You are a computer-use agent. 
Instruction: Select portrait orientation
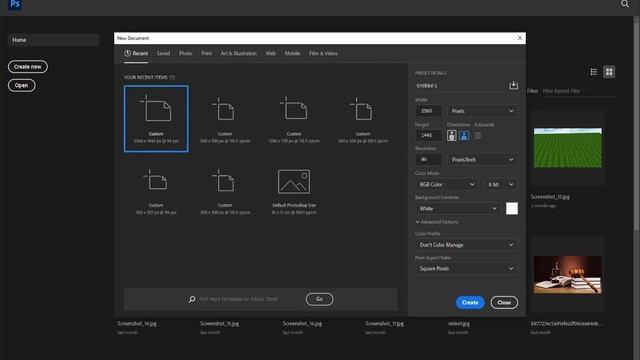point(451,136)
